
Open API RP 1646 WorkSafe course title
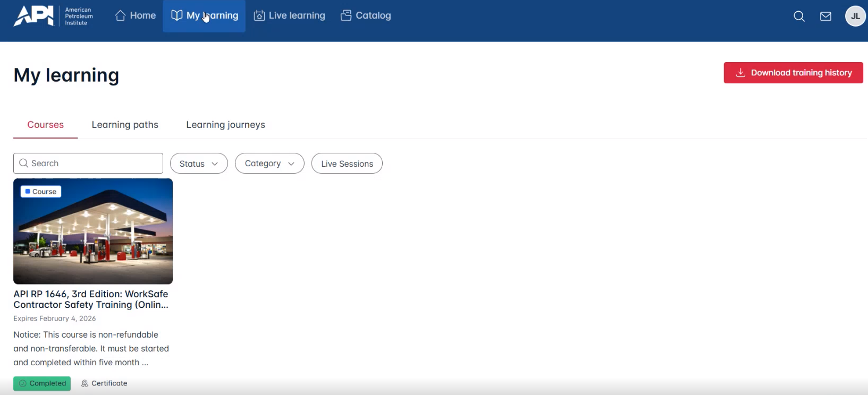point(91,299)
